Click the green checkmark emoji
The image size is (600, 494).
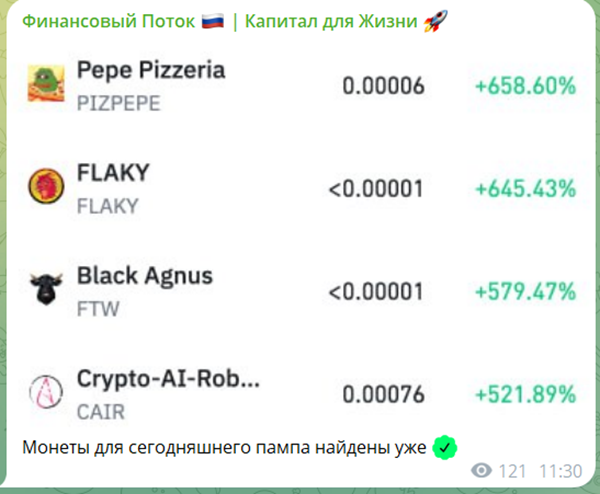(444, 446)
